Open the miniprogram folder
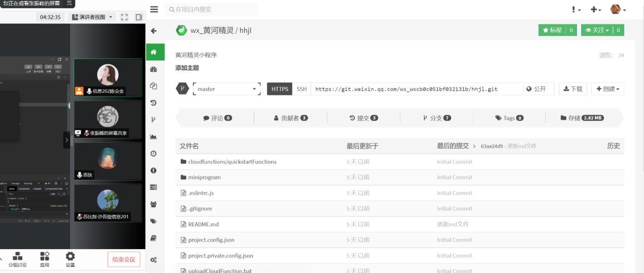 pyautogui.click(x=204, y=177)
